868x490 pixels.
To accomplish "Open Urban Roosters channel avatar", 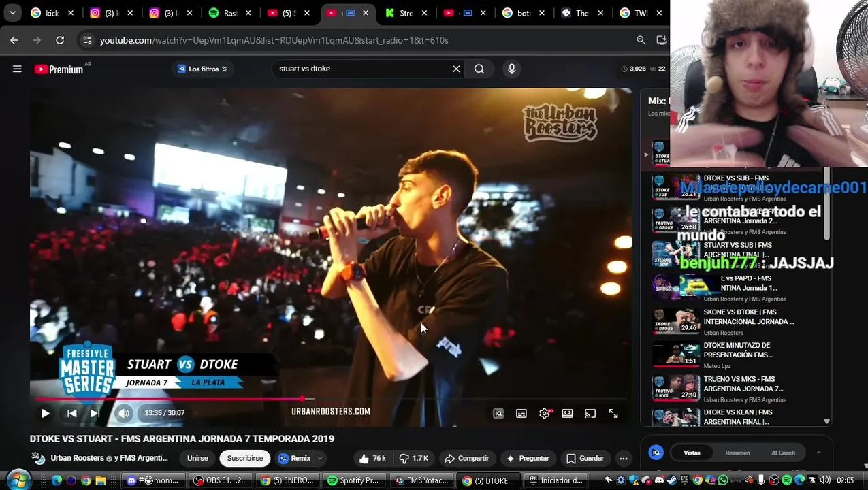I will [x=38, y=459].
